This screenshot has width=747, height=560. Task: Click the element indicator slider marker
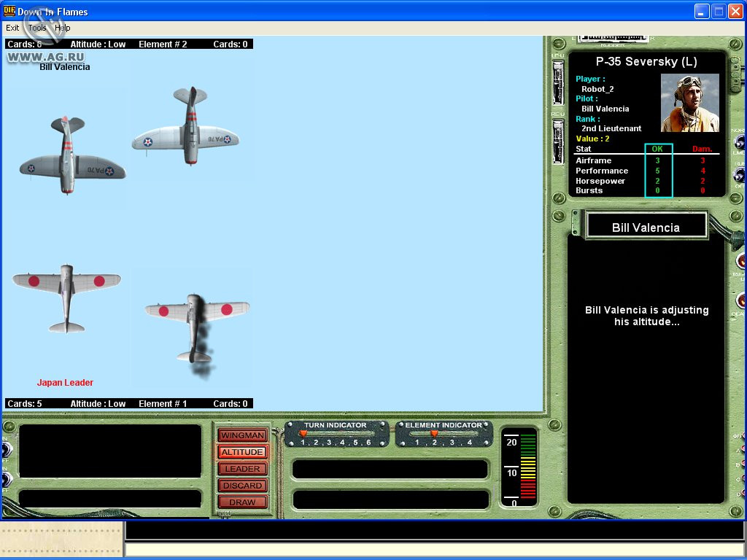pyautogui.click(x=434, y=433)
